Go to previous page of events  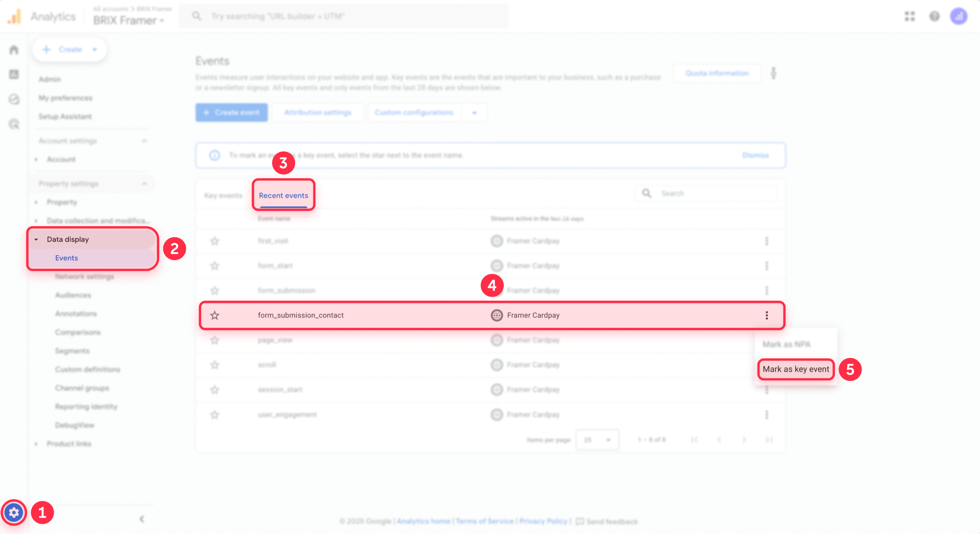pyautogui.click(x=719, y=440)
